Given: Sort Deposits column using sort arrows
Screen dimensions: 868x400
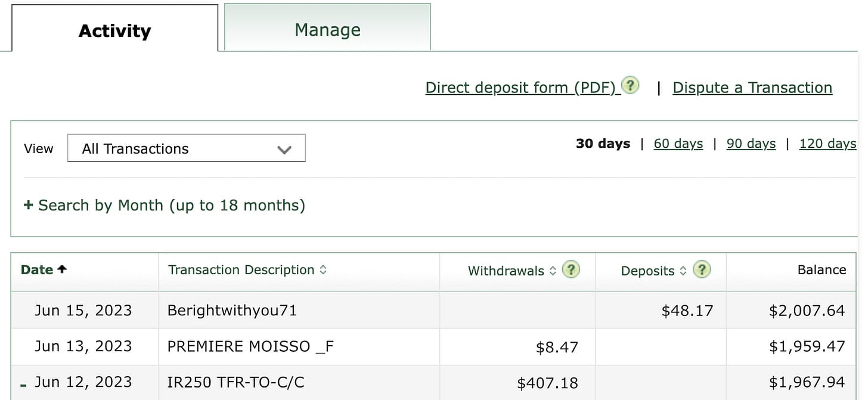Looking at the screenshot, I should 683,271.
